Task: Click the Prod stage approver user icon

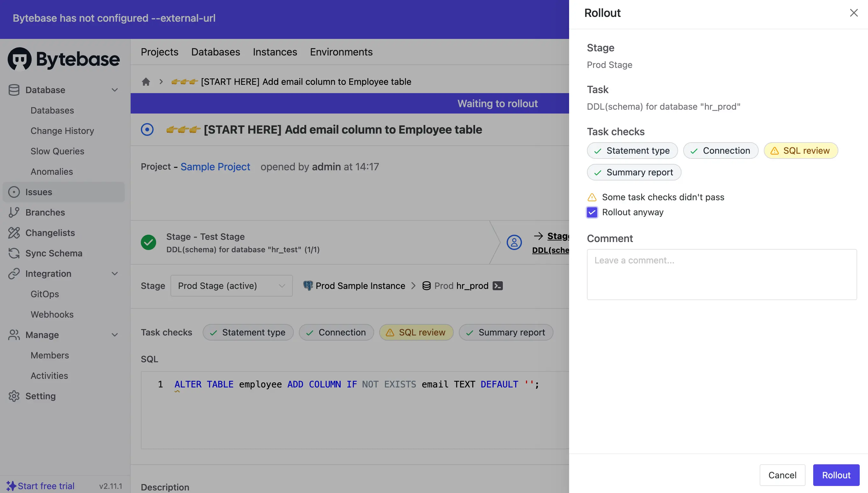Action: [x=514, y=242]
